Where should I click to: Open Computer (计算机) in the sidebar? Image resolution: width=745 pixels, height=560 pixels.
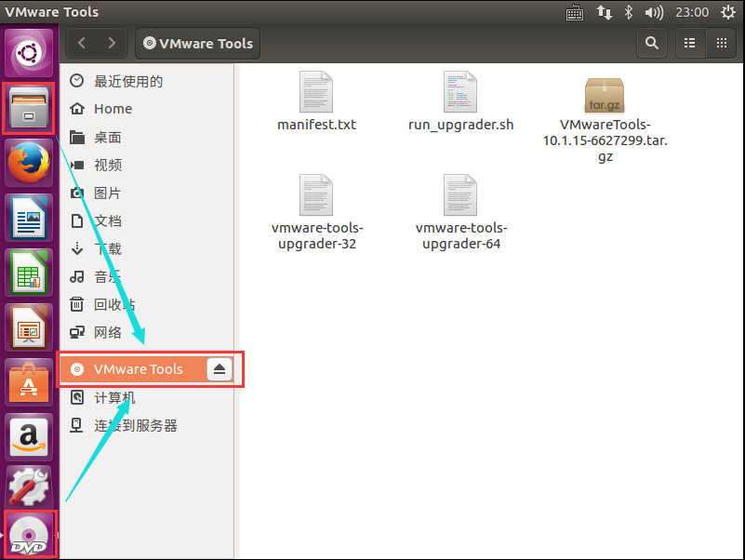pos(146,397)
